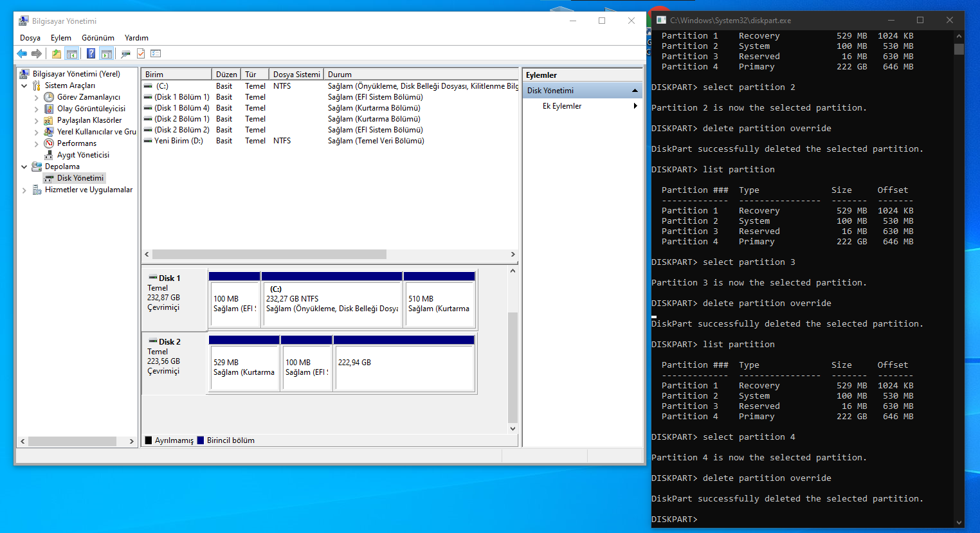Expand the Olay Görüntüleyicisi tree node
The height and width of the screenshot is (533, 980).
37,109
